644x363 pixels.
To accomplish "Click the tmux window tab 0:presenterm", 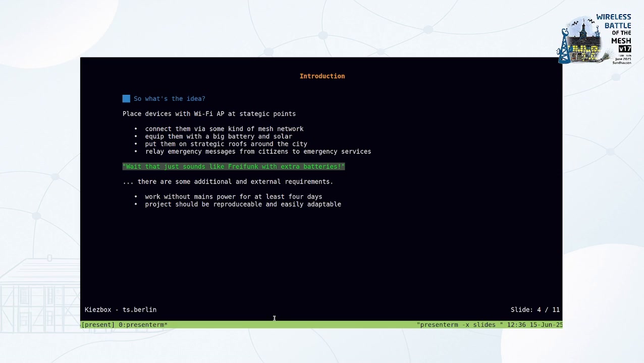I will click(143, 325).
